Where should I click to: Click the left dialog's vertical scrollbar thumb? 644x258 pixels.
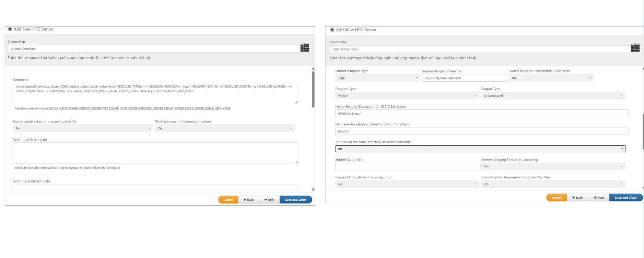point(313,89)
